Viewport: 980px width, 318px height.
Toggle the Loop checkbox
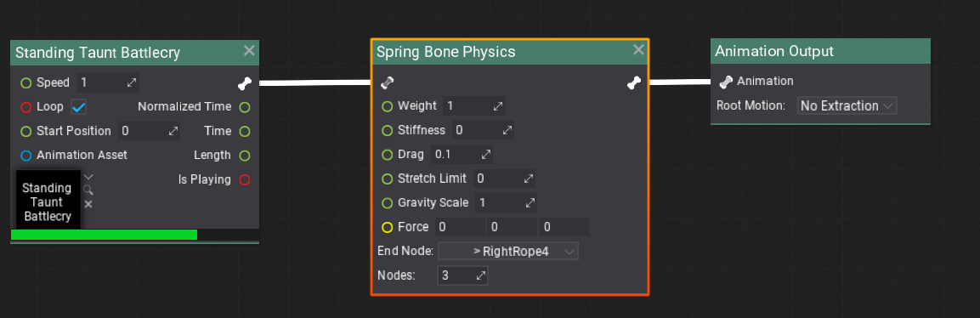tap(78, 107)
